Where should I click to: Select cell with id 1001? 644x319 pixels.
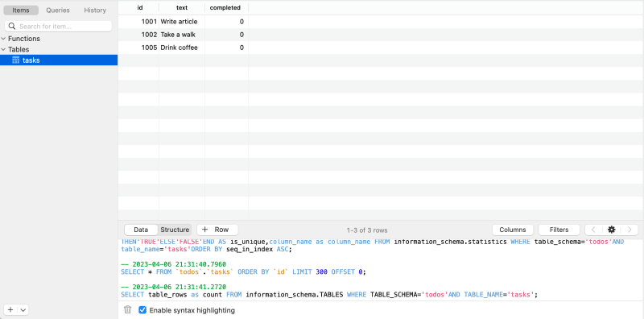pos(138,22)
